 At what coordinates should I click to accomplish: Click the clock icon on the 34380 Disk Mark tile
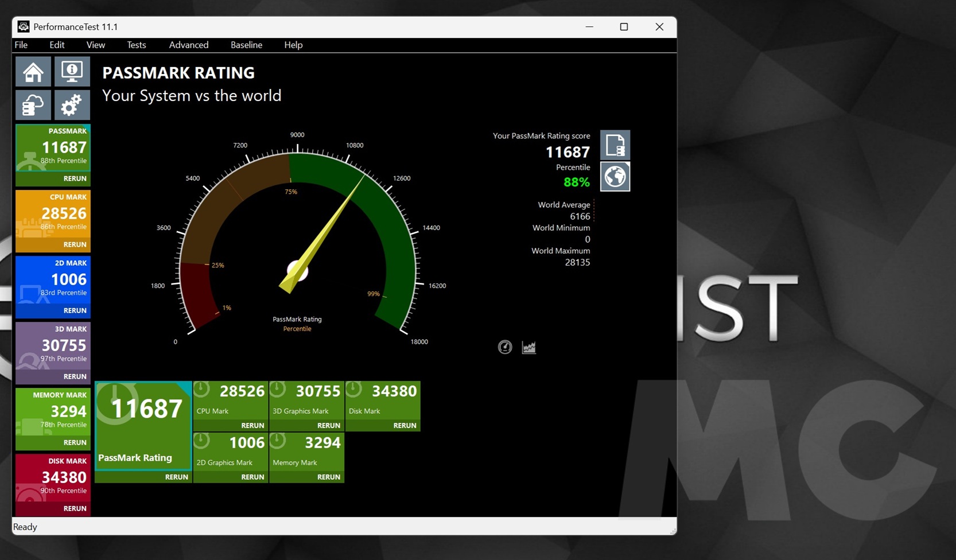point(353,390)
